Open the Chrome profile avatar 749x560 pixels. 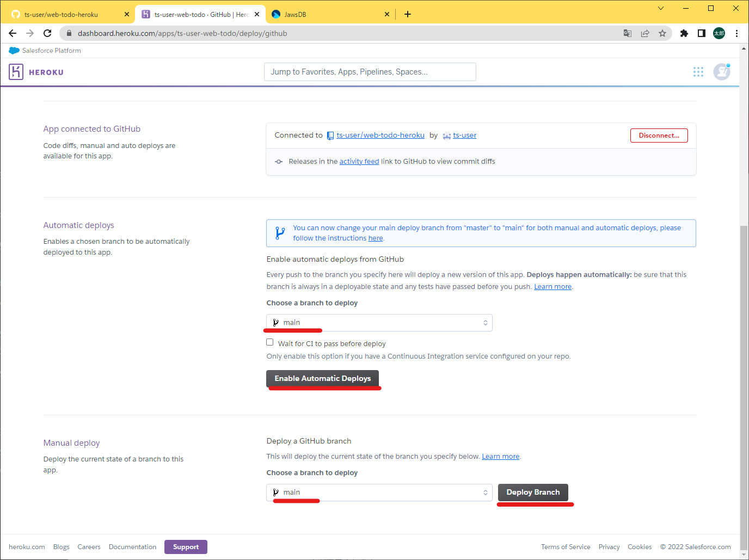click(x=719, y=33)
